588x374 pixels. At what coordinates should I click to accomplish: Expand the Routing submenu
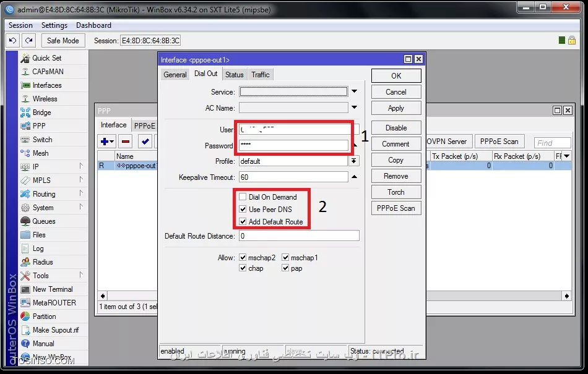click(81, 193)
